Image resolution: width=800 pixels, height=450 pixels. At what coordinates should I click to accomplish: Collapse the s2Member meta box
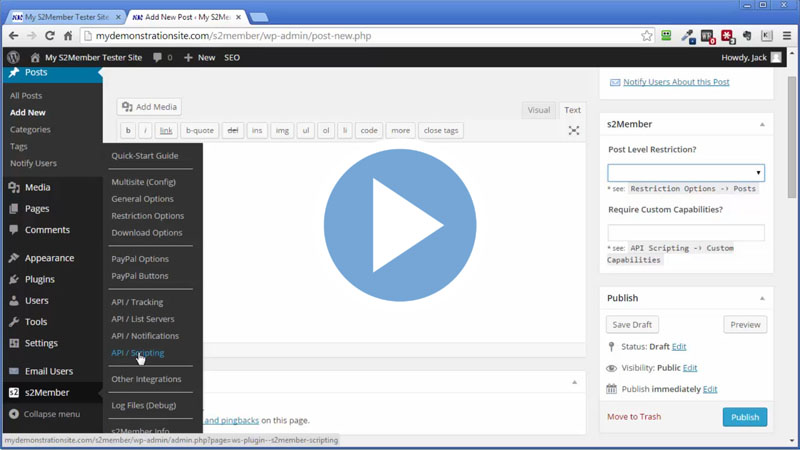tap(762, 125)
